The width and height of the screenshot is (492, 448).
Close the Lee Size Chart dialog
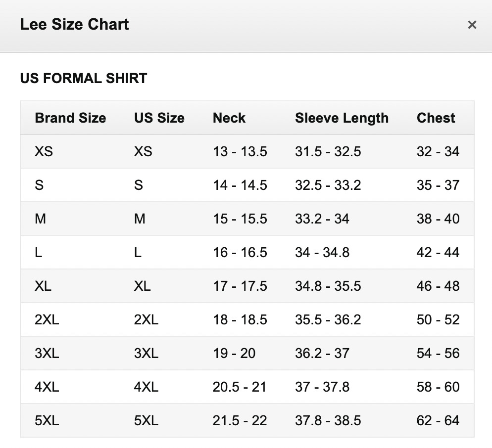[472, 25]
